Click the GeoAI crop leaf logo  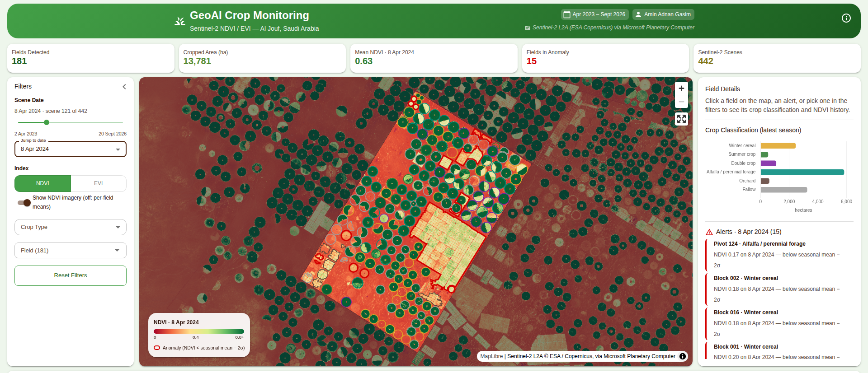(180, 21)
